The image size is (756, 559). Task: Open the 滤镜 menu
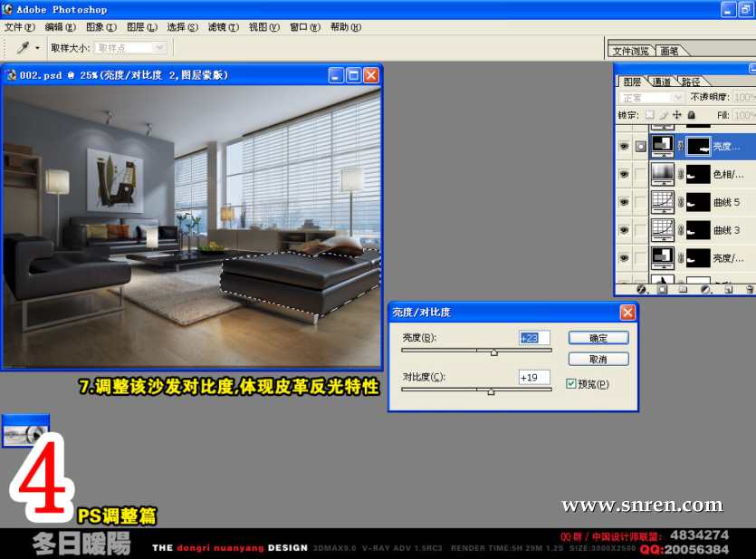[223, 27]
